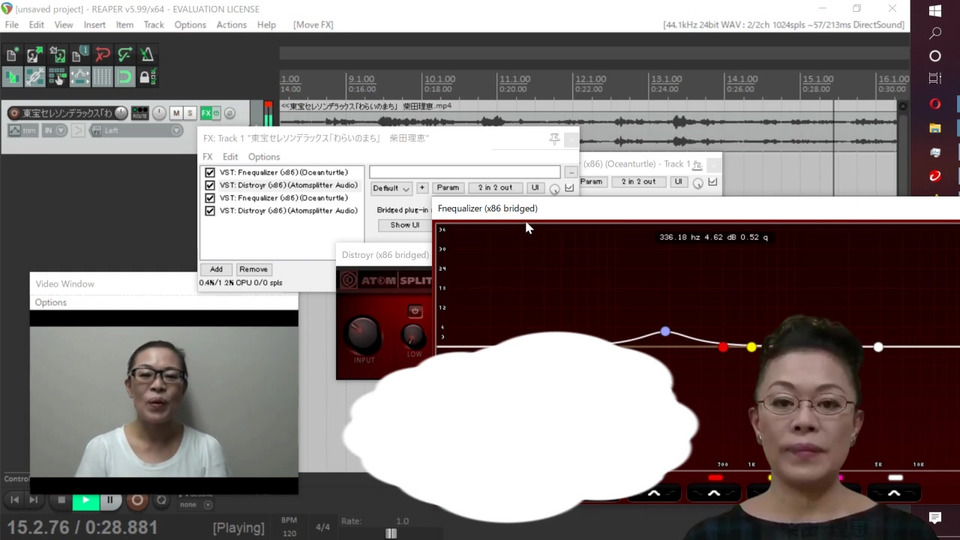Click Param button in FX chain window

click(x=448, y=188)
